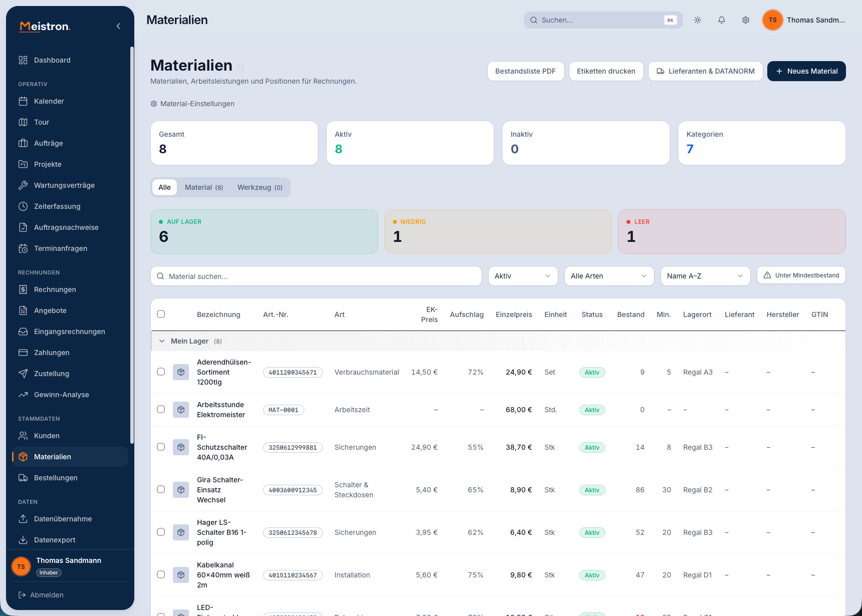The height and width of the screenshot is (616, 862).
Task: Select the Alle tab
Action: [x=164, y=187]
